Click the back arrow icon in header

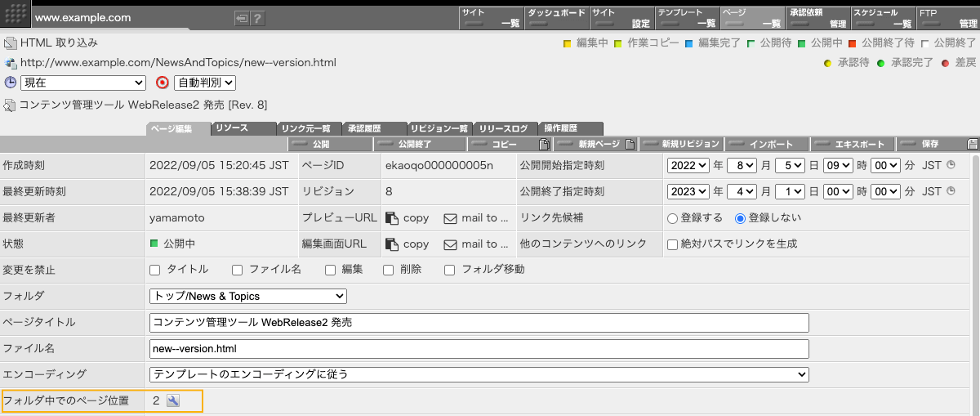pyautogui.click(x=241, y=18)
